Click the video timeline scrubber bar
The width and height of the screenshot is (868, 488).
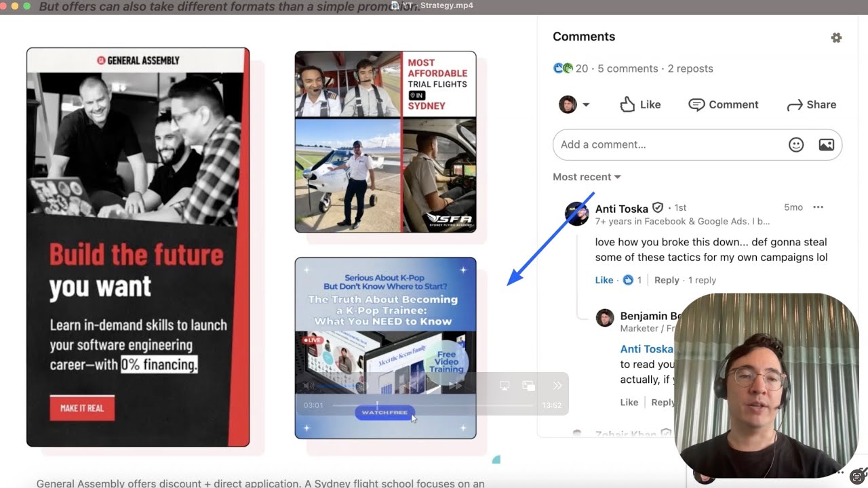coord(434,405)
